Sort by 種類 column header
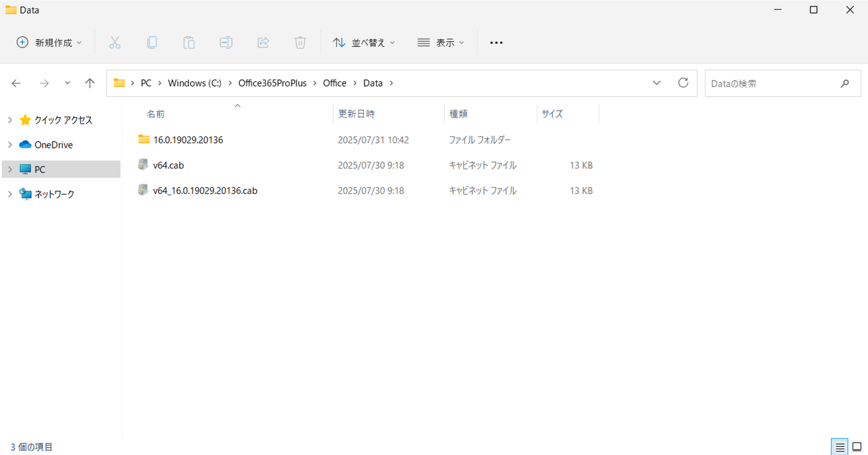868x455 pixels. coord(491,114)
